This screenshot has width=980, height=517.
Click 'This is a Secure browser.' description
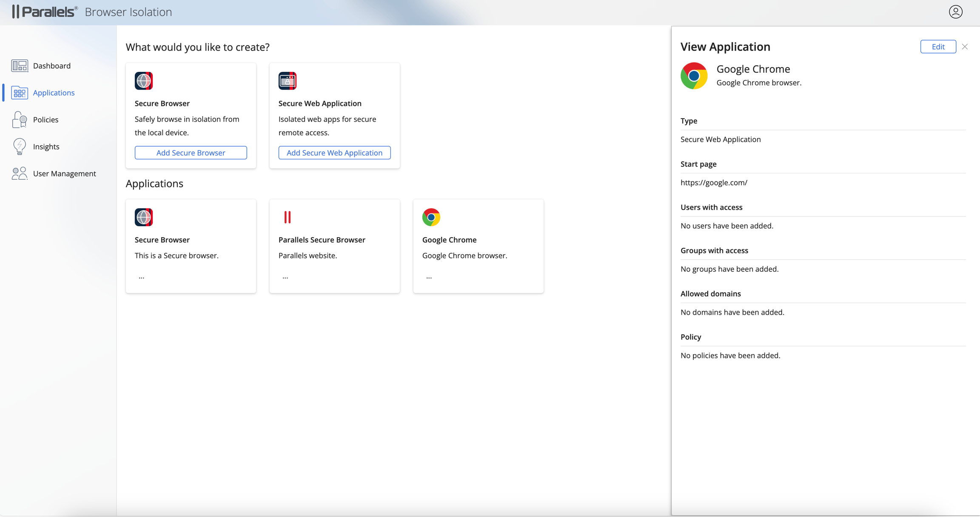pos(177,256)
